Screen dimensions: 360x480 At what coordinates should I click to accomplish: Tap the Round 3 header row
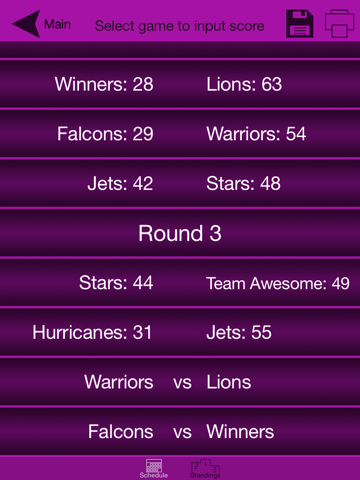(180, 233)
